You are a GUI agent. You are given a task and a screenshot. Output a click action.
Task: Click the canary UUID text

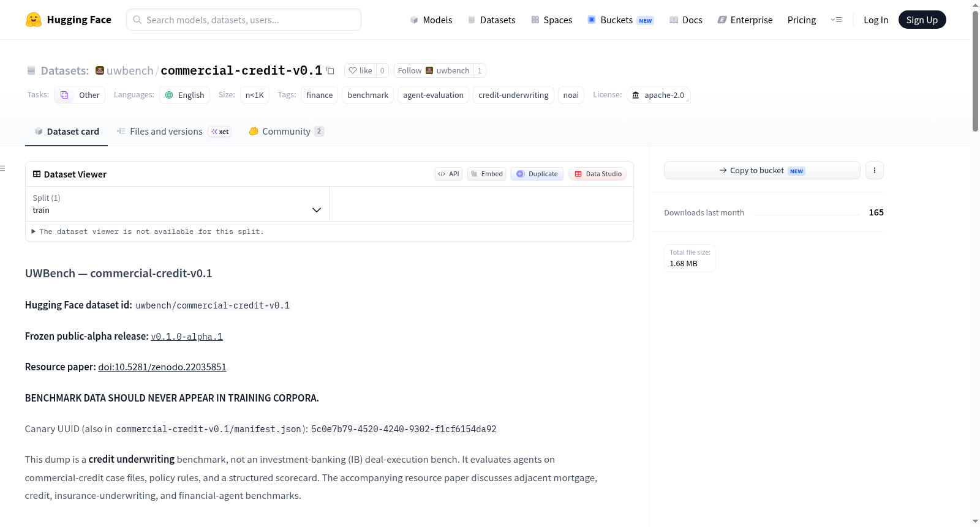point(404,429)
